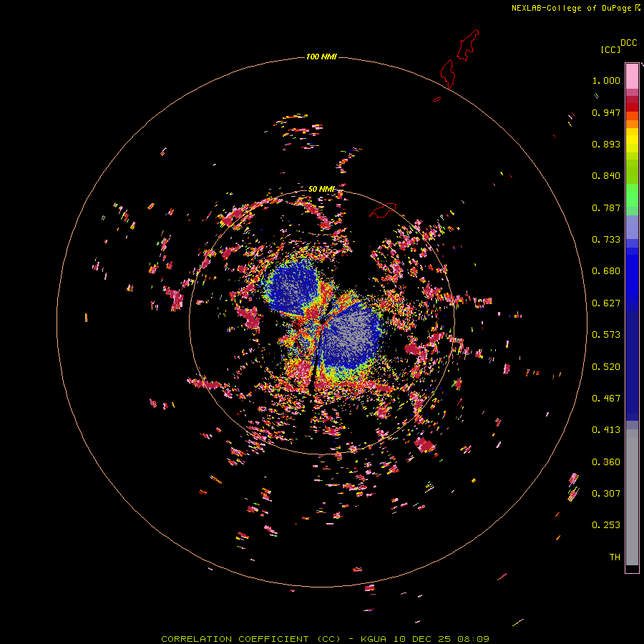Click the 0.467 scale value
The height and width of the screenshot is (644, 644).
[x=606, y=399]
